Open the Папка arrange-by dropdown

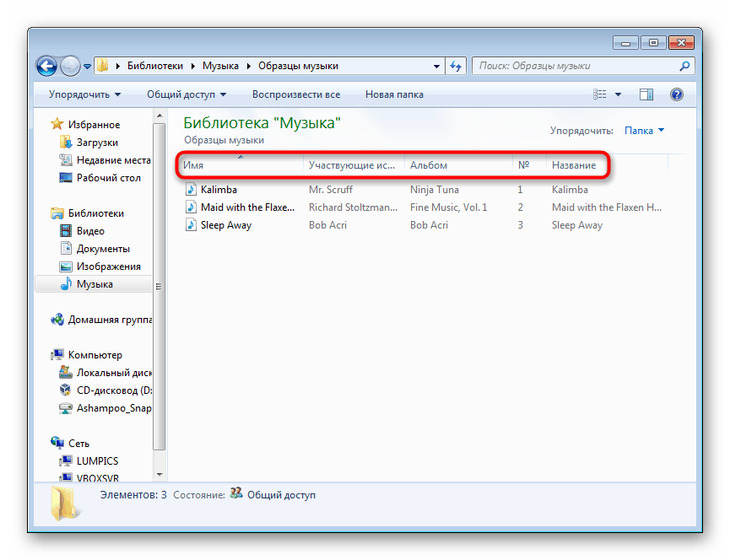click(x=644, y=131)
